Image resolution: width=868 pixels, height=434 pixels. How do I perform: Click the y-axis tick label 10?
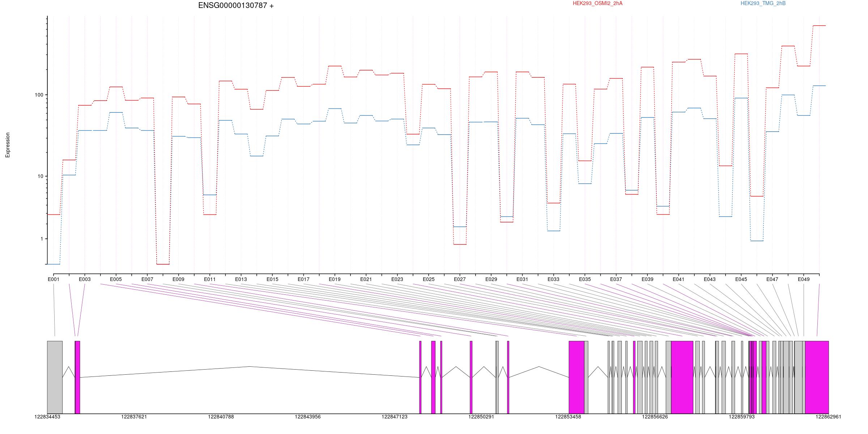[40, 176]
